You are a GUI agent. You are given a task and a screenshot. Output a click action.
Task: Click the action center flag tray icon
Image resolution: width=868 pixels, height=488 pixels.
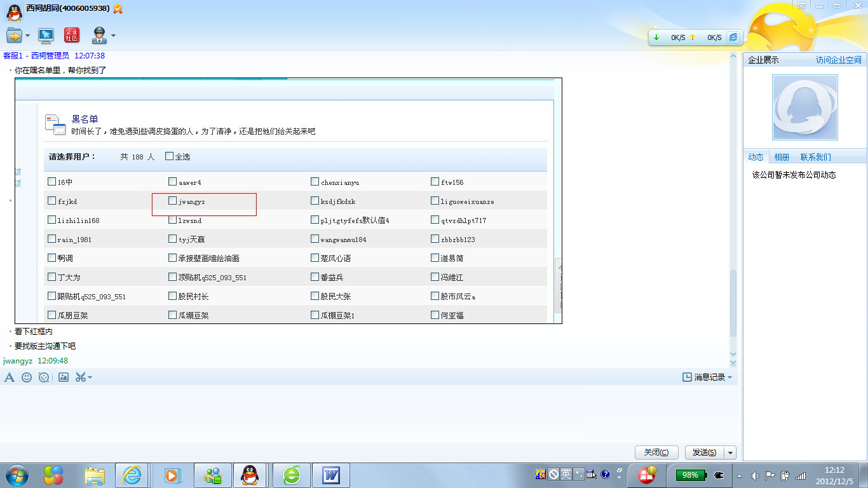click(x=770, y=475)
